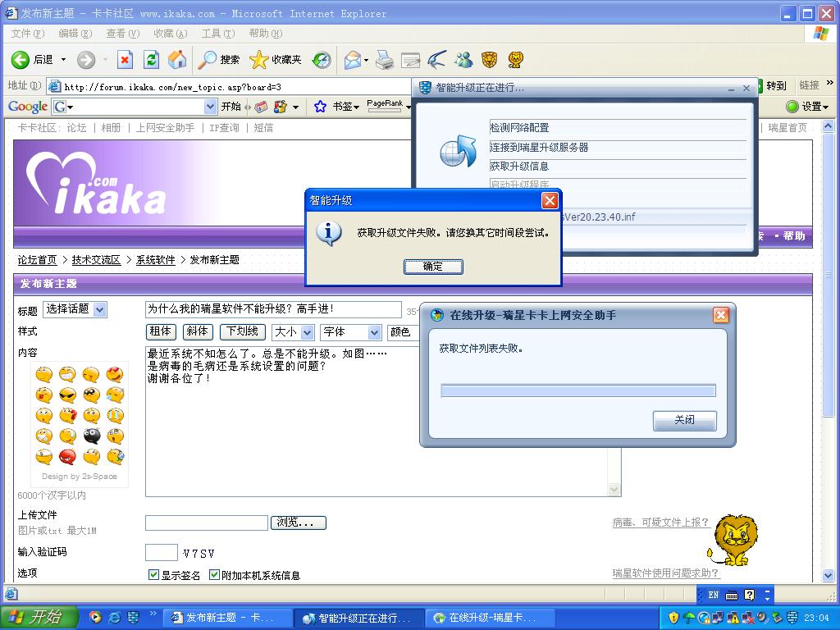Select the first smiley emoticon
840x630 pixels.
click(44, 374)
